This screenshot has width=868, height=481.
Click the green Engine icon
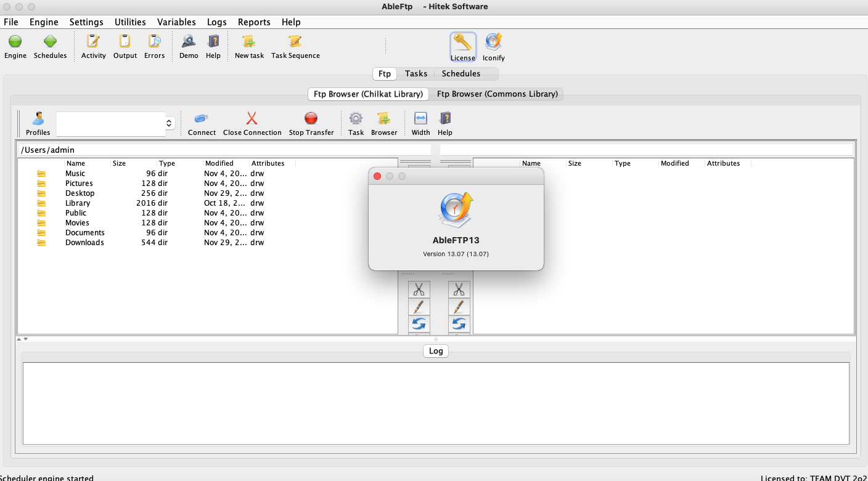pos(15,42)
